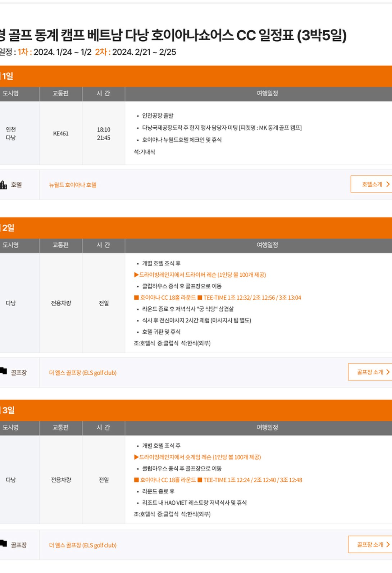Click 전용차량 cell in day 2 table
The image size is (392, 573).
click(61, 303)
